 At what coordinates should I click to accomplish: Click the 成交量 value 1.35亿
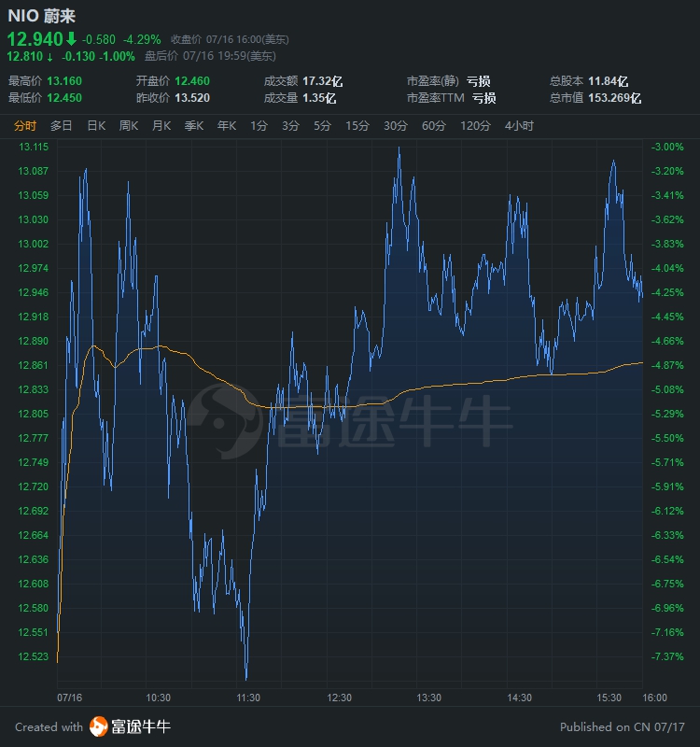(x=319, y=98)
